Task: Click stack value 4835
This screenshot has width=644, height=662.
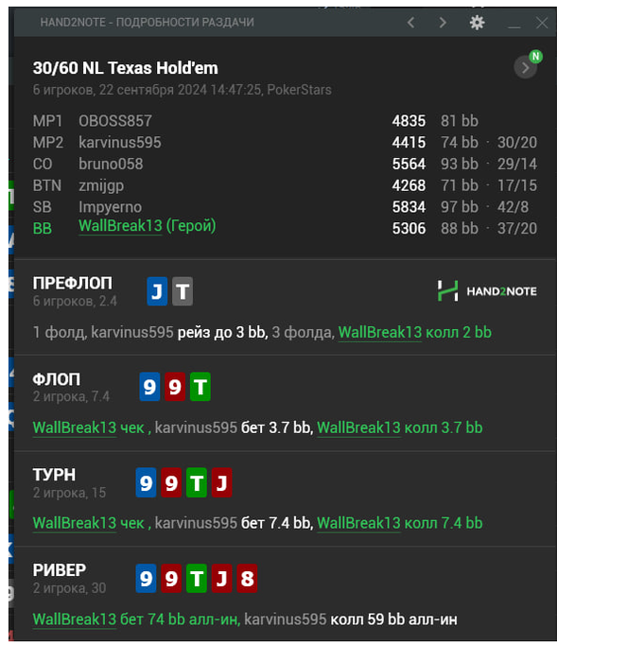Action: pyautogui.click(x=409, y=121)
